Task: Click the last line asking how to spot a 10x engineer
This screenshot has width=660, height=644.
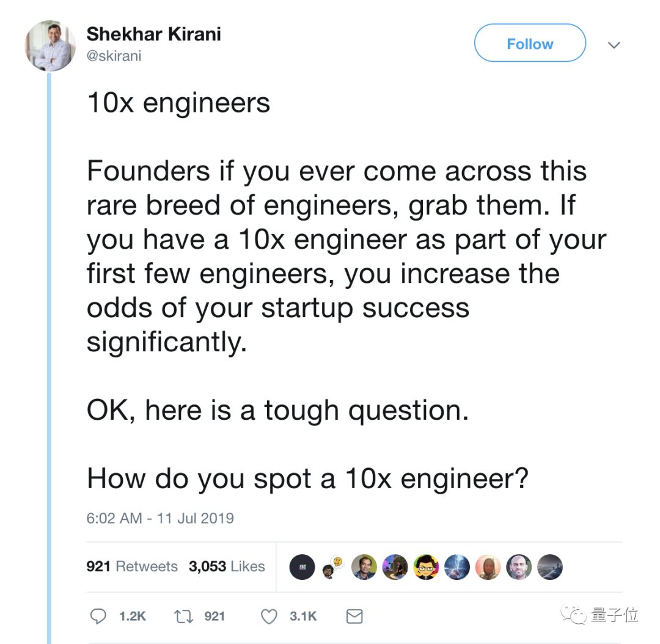Action: [x=307, y=478]
